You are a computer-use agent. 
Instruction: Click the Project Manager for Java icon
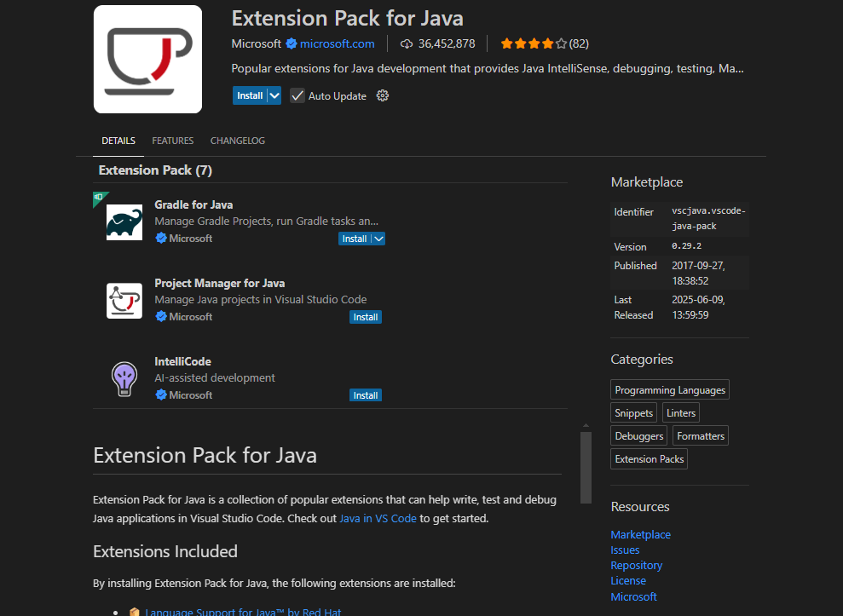pyautogui.click(x=124, y=301)
